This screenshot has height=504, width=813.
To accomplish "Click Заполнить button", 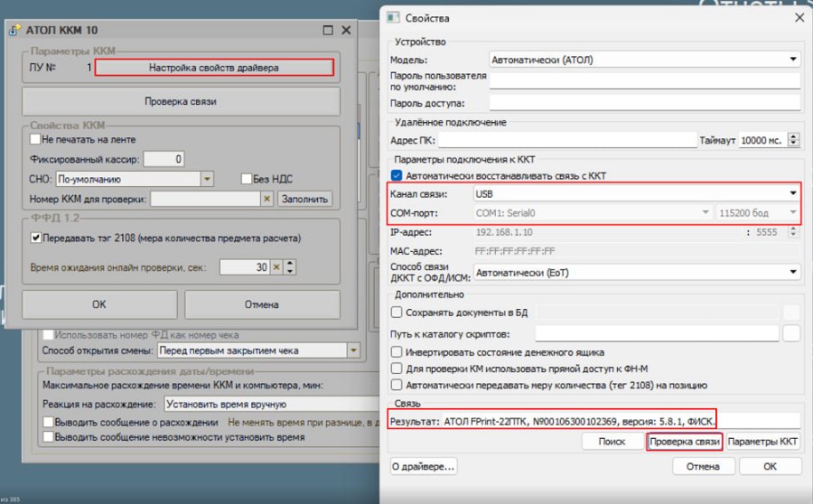I will click(305, 199).
